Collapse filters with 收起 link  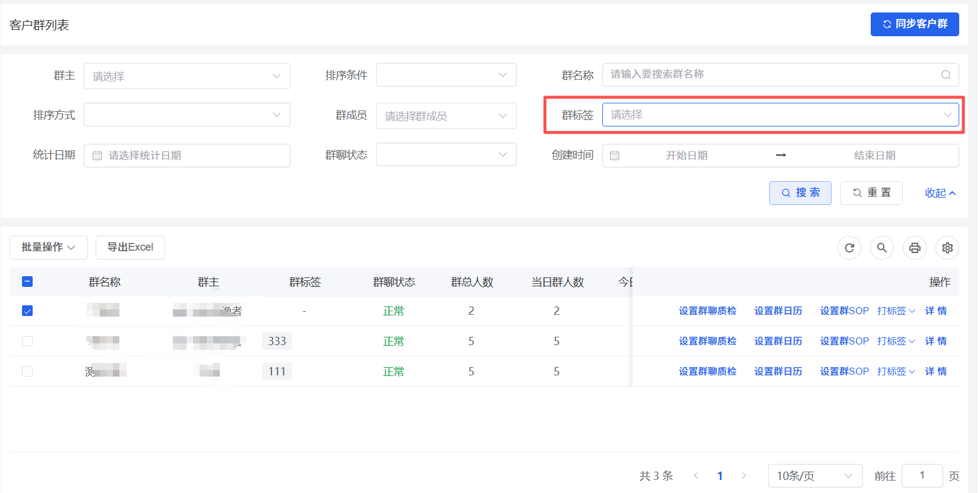(x=940, y=193)
